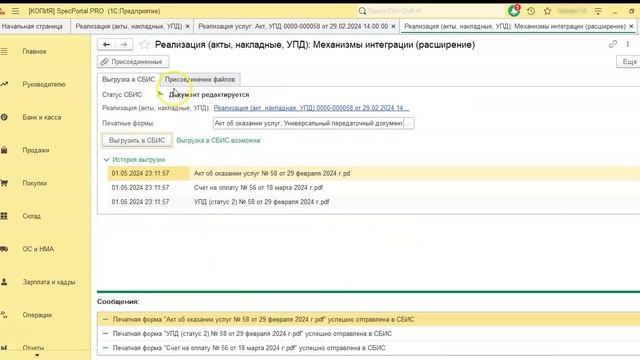This screenshot has width=640, height=360.
Task: Open the vertical dots form menu
Action: click(x=627, y=44)
